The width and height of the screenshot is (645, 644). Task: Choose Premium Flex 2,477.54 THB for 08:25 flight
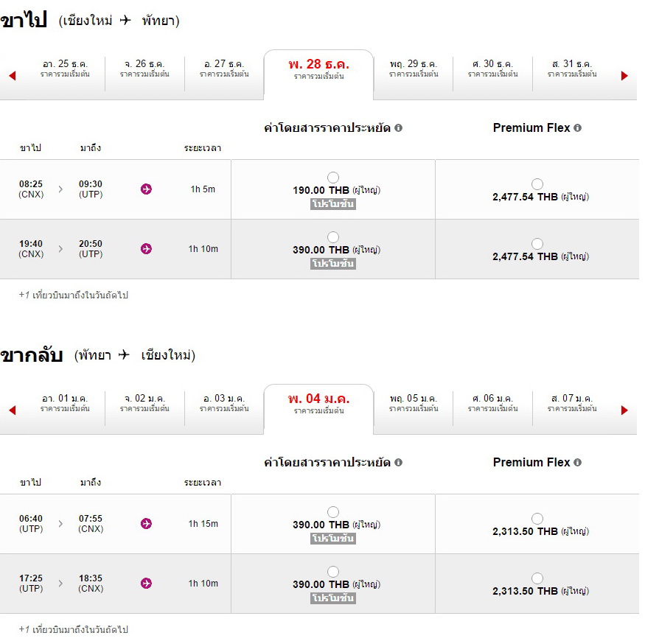pos(537,184)
